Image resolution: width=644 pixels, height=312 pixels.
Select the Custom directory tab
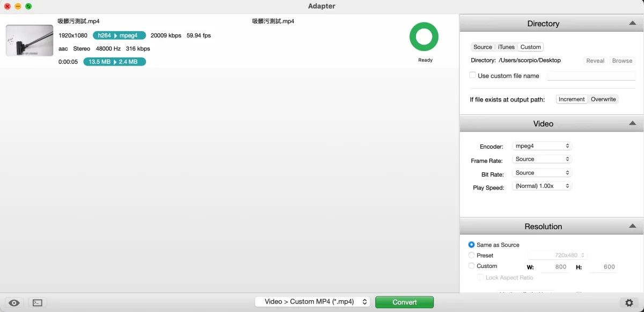(531, 47)
